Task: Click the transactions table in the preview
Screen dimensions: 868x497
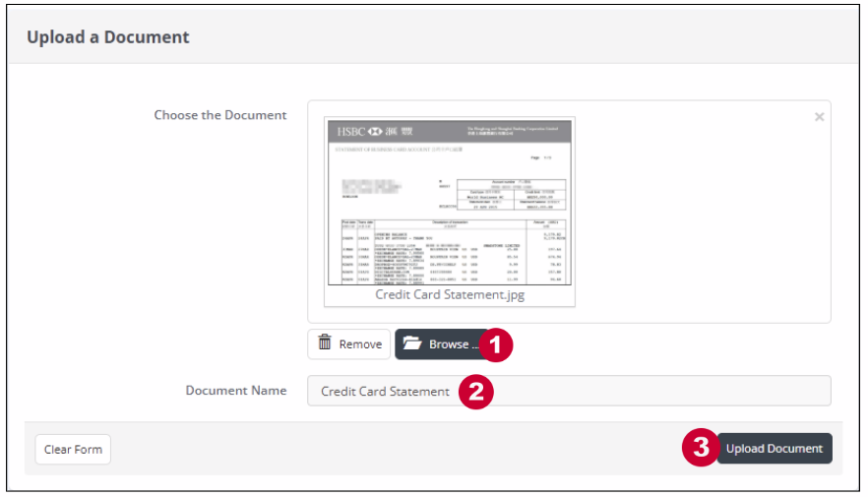Action: tap(450, 251)
